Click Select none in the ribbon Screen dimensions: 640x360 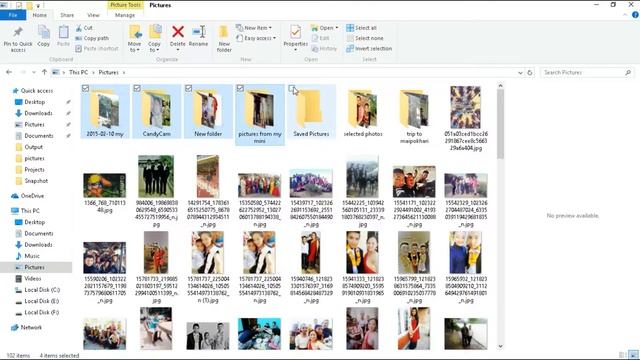[x=365, y=38]
